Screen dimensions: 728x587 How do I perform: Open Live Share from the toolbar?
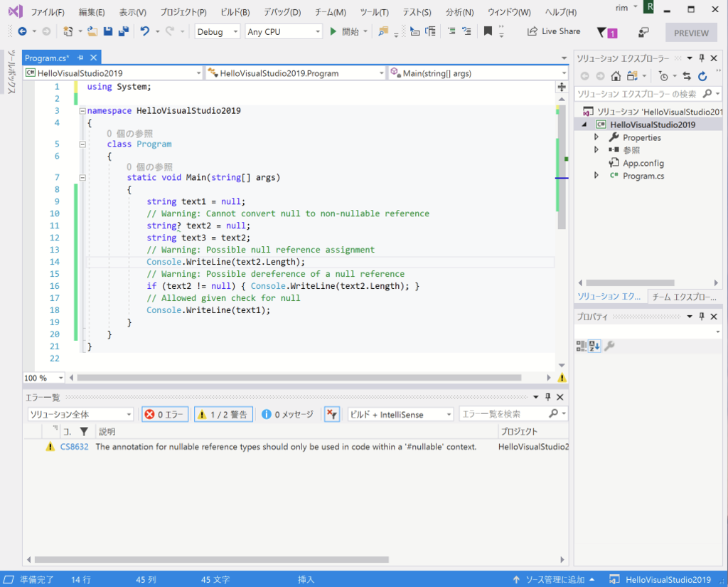tap(553, 31)
